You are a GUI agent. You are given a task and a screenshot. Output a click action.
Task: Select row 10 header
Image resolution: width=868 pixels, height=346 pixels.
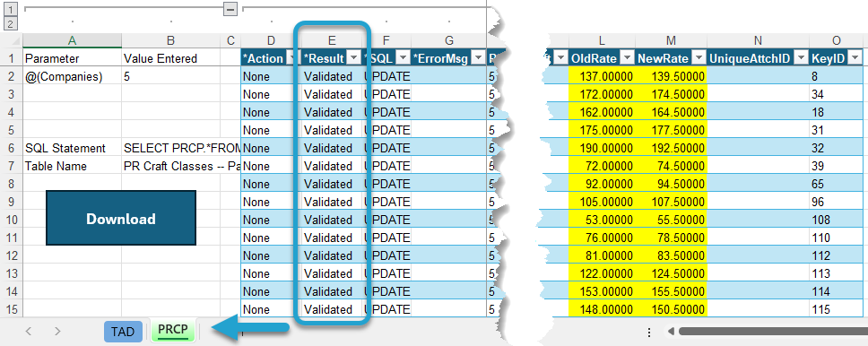[11, 220]
